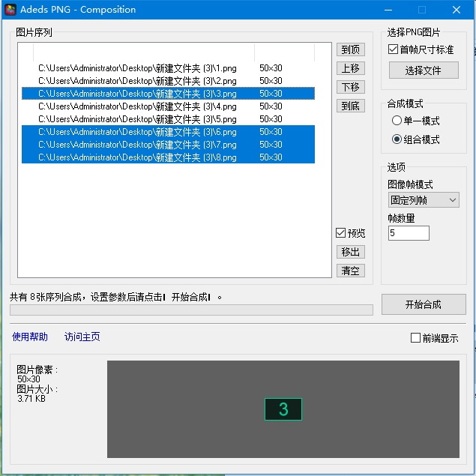The image size is (476, 476).
Task: Click the Adeds PNG app icon in title bar
Action: [x=10, y=10]
